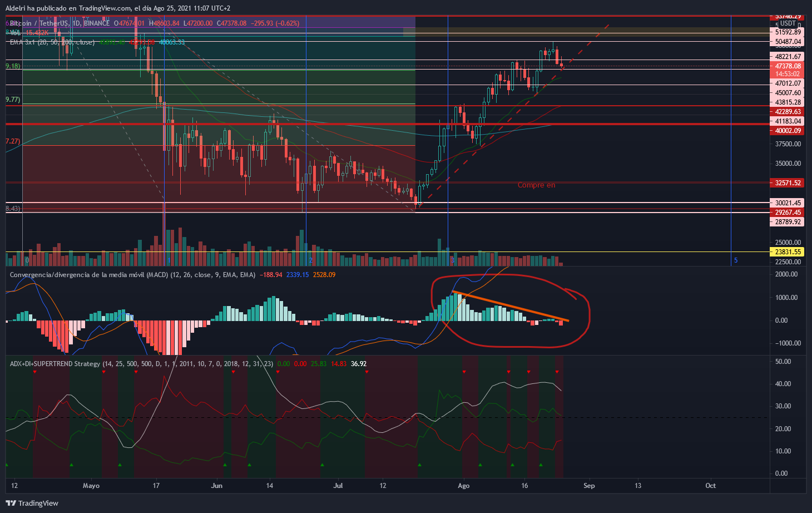The height and width of the screenshot is (513, 812).
Task: Click the 50487.04 price level label
Action: (x=788, y=42)
